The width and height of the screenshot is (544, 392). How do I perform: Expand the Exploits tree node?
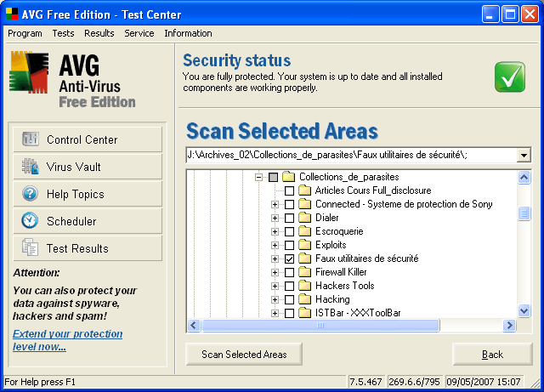point(275,245)
